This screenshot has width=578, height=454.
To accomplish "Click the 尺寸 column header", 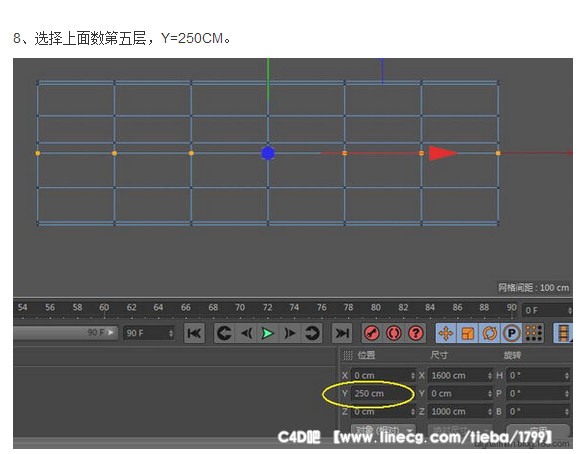I will (439, 355).
